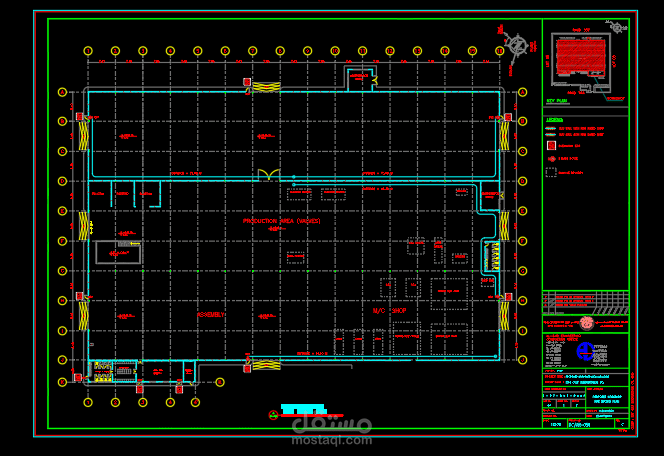This screenshot has height=456, width=664.
Task: Click the drawing number field in the title block
Action: (591, 424)
